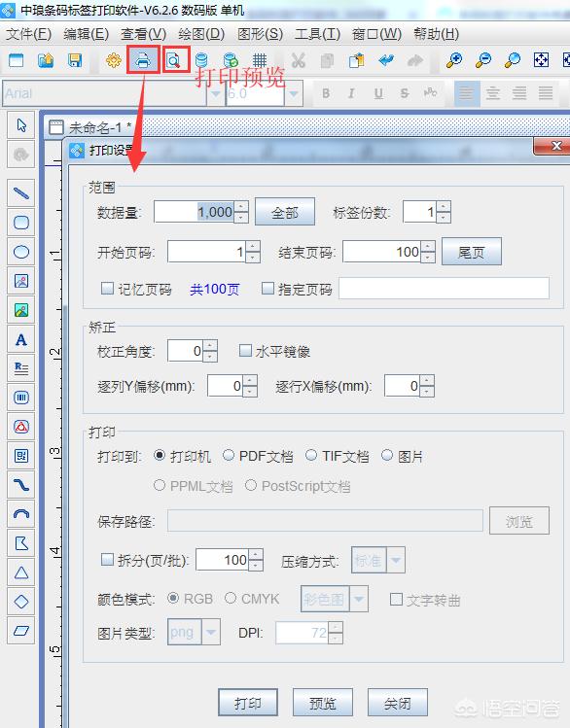Select the ellipse drawing tool
Image resolution: width=570 pixels, height=728 pixels.
(x=21, y=252)
